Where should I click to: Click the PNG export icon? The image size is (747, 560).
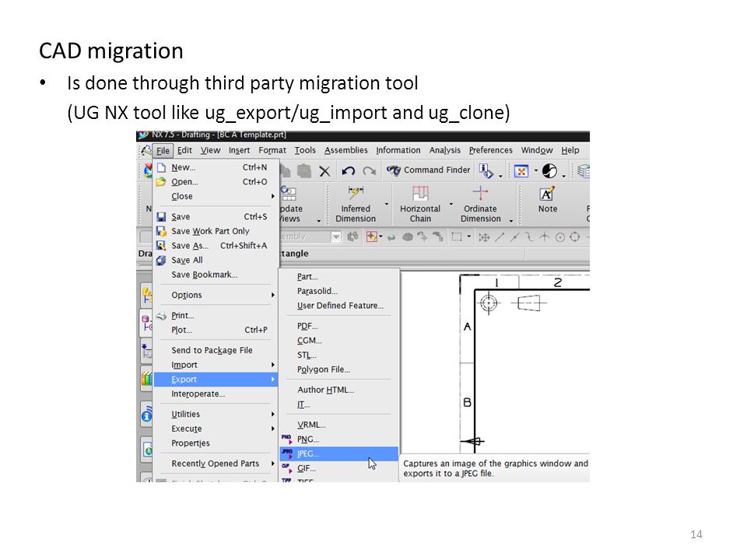[x=287, y=439]
